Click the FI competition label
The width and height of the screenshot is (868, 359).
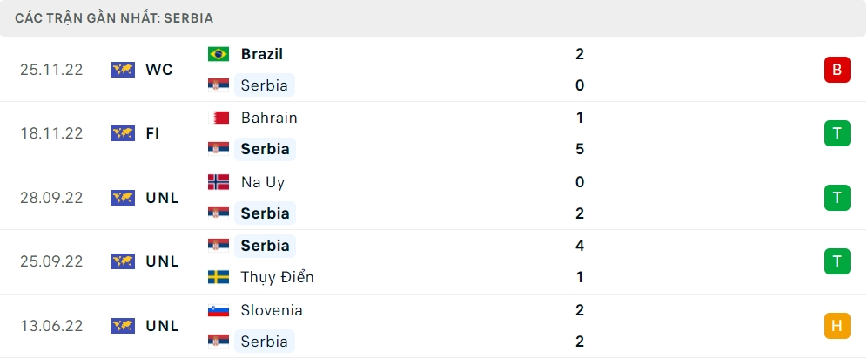(x=154, y=133)
